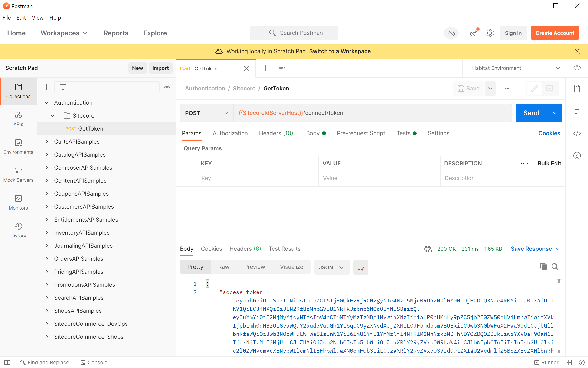Open the Test Results response tab
Screen dimensions: 588x368
point(284,249)
